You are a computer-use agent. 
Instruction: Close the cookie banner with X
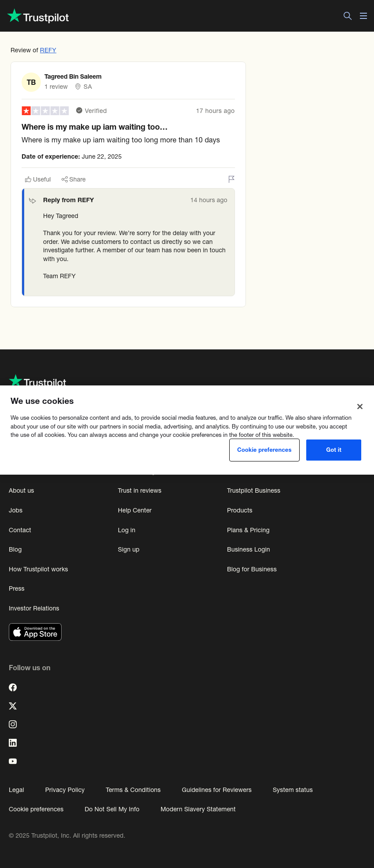pyautogui.click(x=360, y=407)
